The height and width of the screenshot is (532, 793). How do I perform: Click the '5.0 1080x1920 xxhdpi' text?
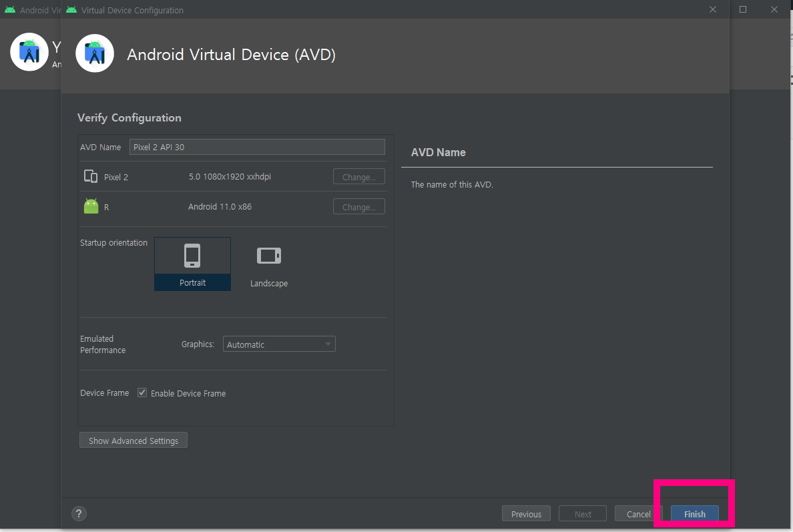[x=230, y=176]
